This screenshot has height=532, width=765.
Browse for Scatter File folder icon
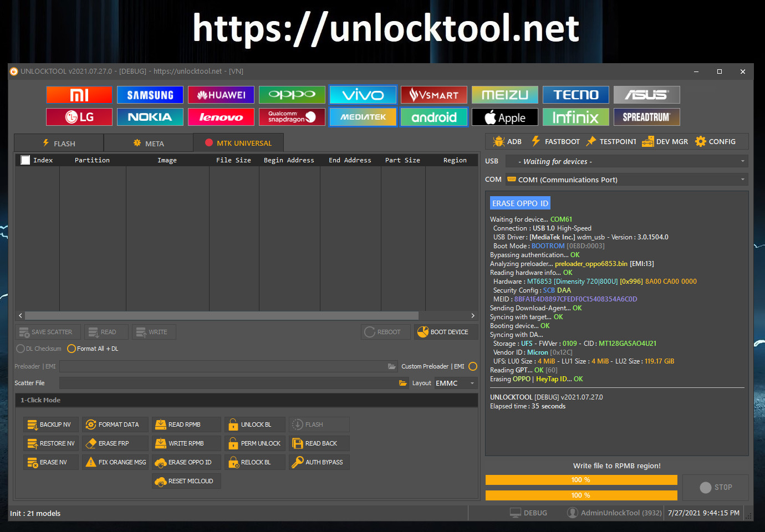click(x=403, y=383)
